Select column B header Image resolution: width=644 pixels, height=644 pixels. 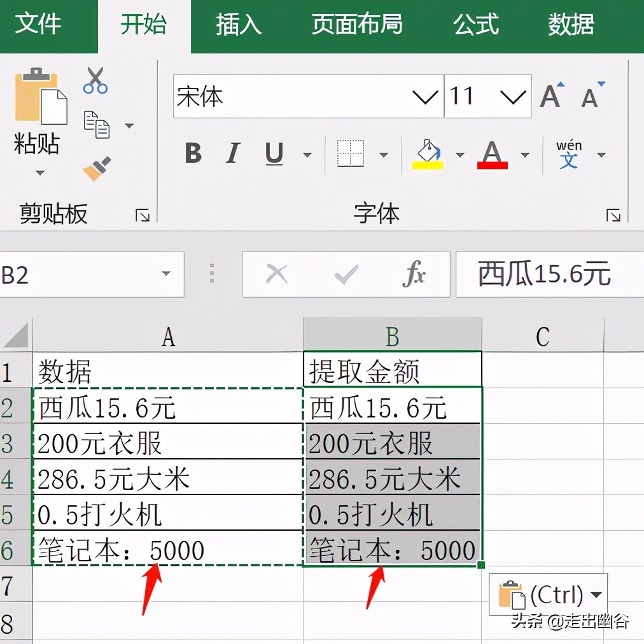pyautogui.click(x=392, y=336)
